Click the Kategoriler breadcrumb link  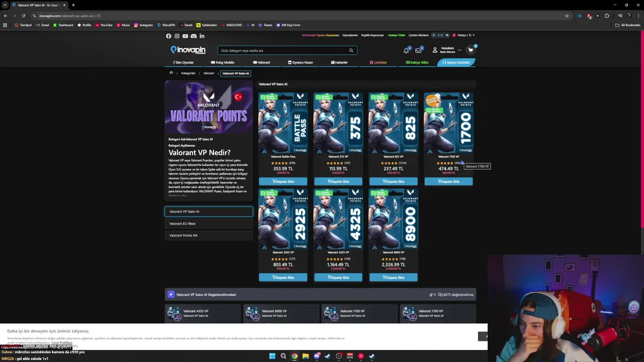click(x=188, y=73)
